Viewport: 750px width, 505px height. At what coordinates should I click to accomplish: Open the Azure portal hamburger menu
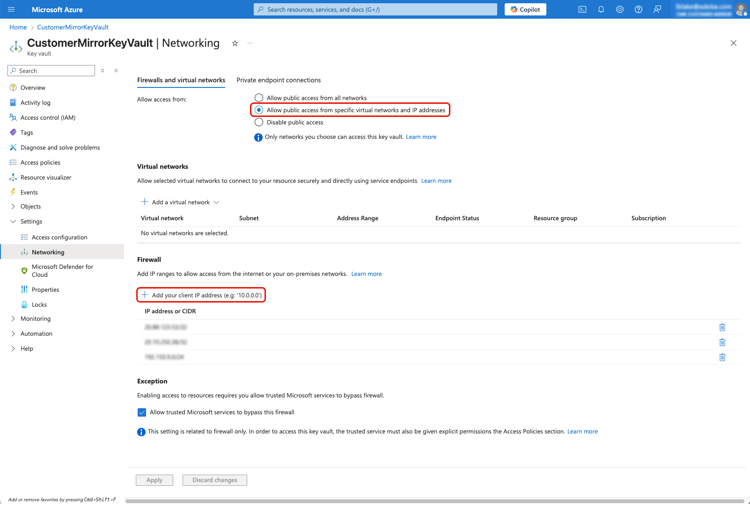(11, 10)
